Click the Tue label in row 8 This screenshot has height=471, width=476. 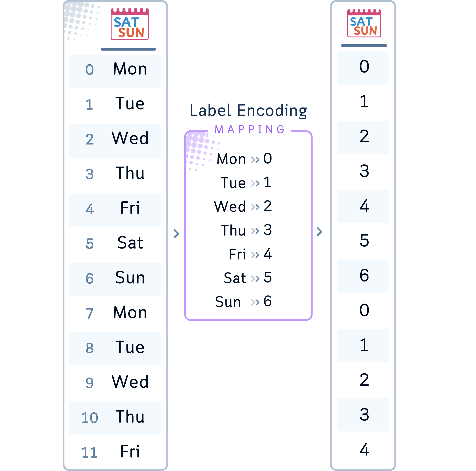[130, 347]
